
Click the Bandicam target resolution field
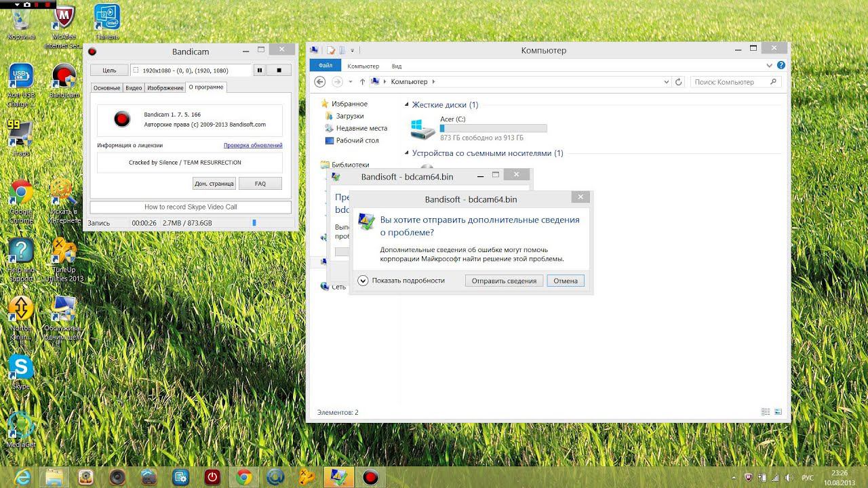click(x=190, y=70)
